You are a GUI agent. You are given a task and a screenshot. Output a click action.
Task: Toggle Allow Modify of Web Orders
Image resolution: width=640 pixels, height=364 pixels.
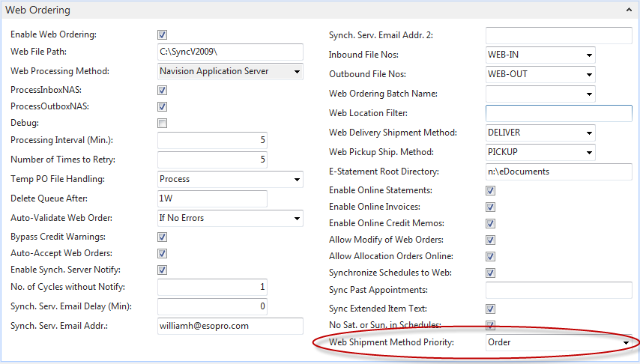tap(490, 240)
